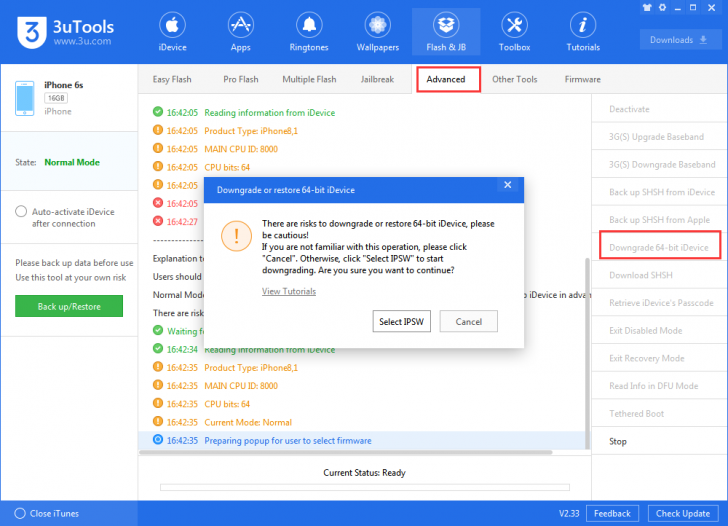Toggle the Close iTunes option
This screenshot has width=728, height=526.
20,513
